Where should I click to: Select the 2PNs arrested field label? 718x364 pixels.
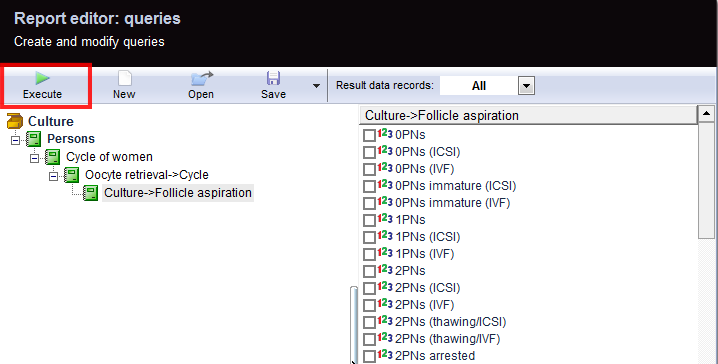click(x=435, y=356)
